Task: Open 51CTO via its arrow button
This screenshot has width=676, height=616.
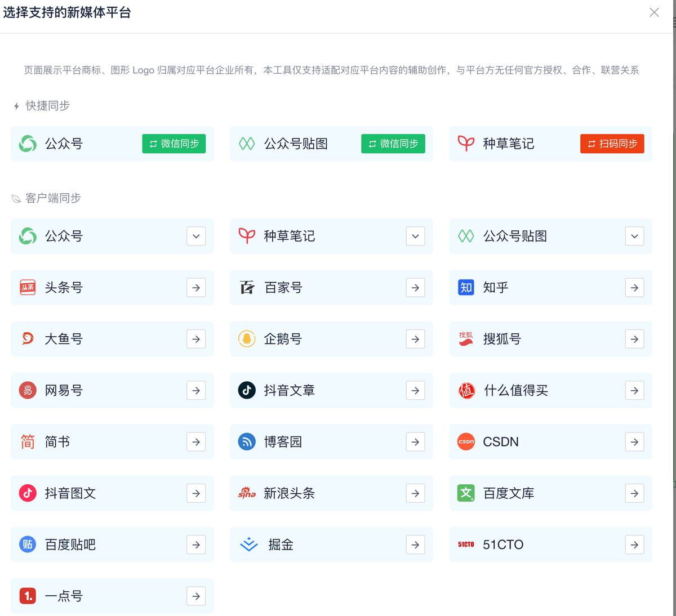Action: point(634,544)
